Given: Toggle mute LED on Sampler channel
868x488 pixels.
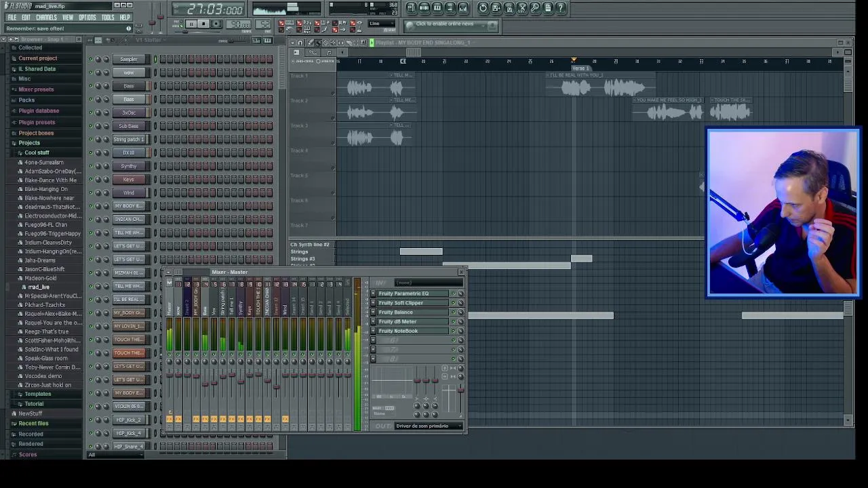Looking at the screenshot, I should coord(90,59).
